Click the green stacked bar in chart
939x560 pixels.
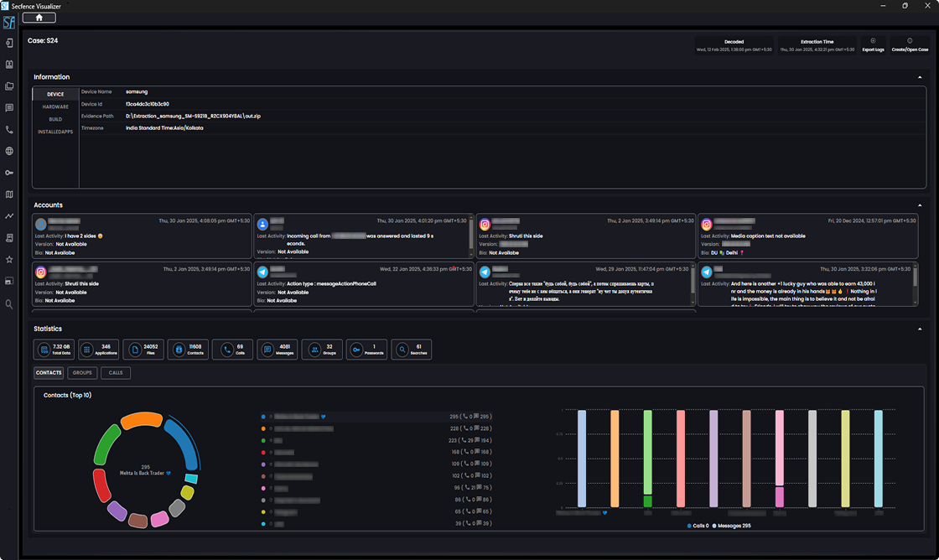(647, 459)
